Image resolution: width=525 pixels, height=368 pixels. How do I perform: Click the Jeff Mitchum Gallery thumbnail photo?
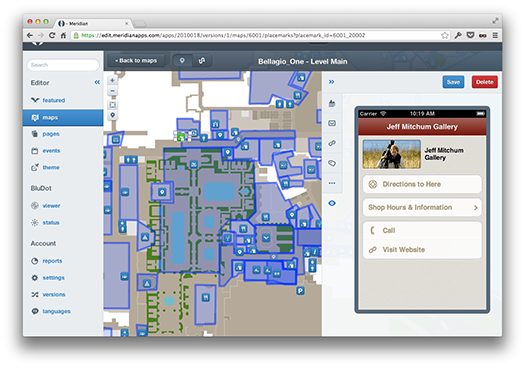(392, 154)
